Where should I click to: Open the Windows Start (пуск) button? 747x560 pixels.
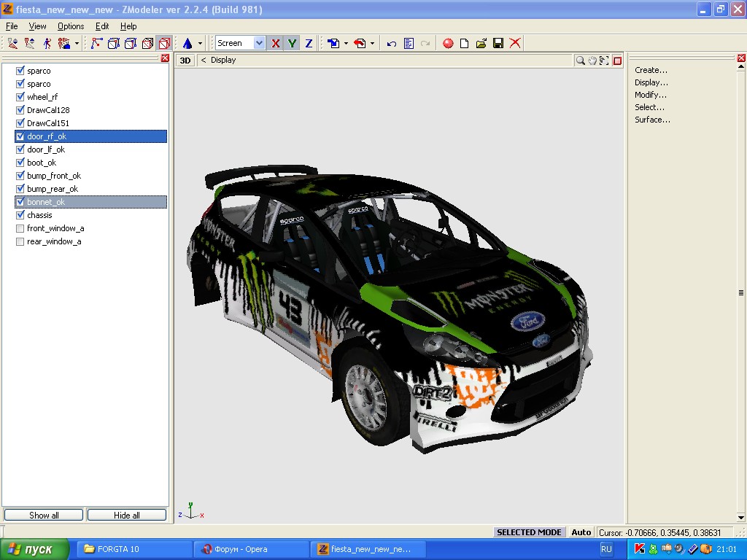[x=34, y=550]
